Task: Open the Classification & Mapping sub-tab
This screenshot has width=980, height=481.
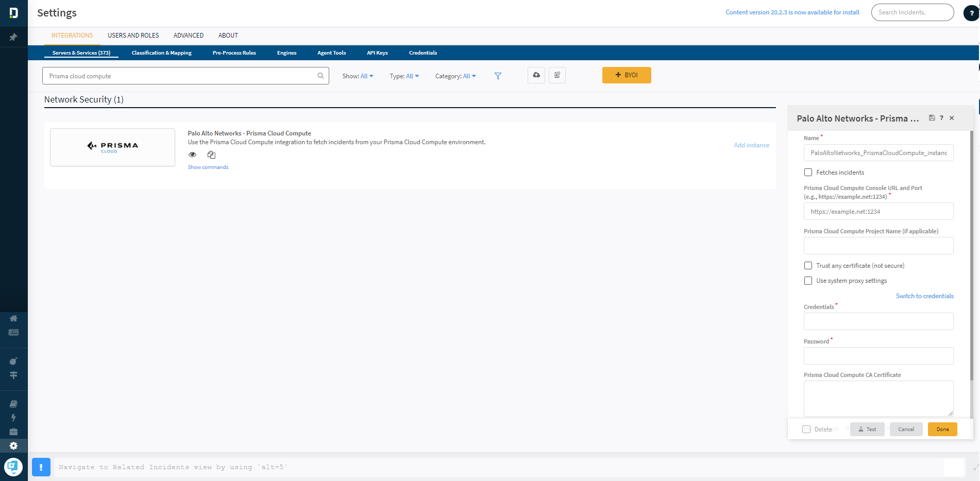Action: tap(162, 53)
